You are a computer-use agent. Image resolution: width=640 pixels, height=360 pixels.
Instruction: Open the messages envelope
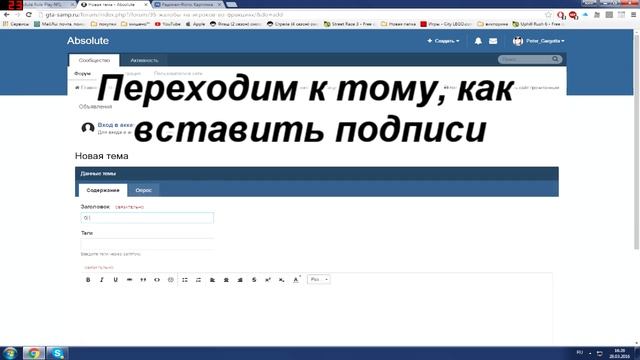(x=493, y=41)
